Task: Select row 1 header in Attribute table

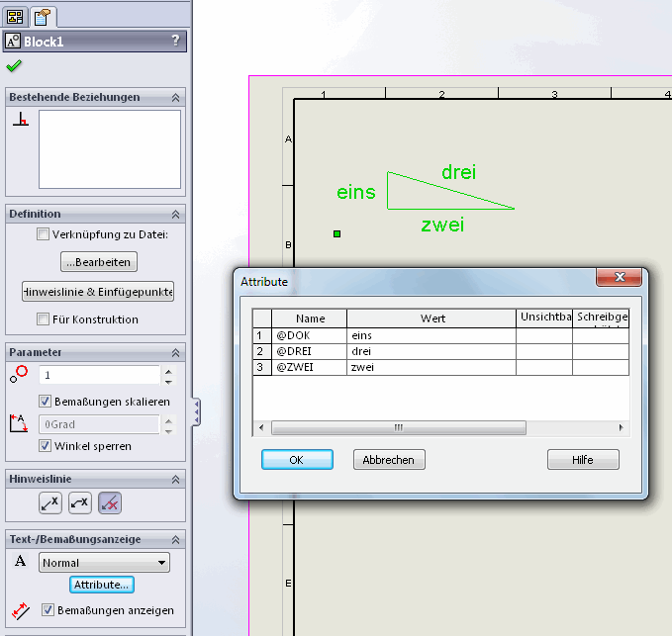Action: pos(262,335)
